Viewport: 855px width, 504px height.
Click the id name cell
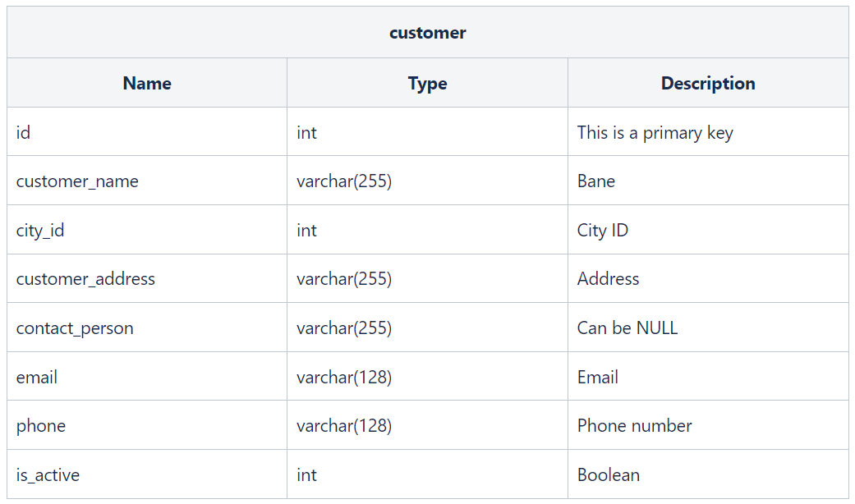[147, 132]
